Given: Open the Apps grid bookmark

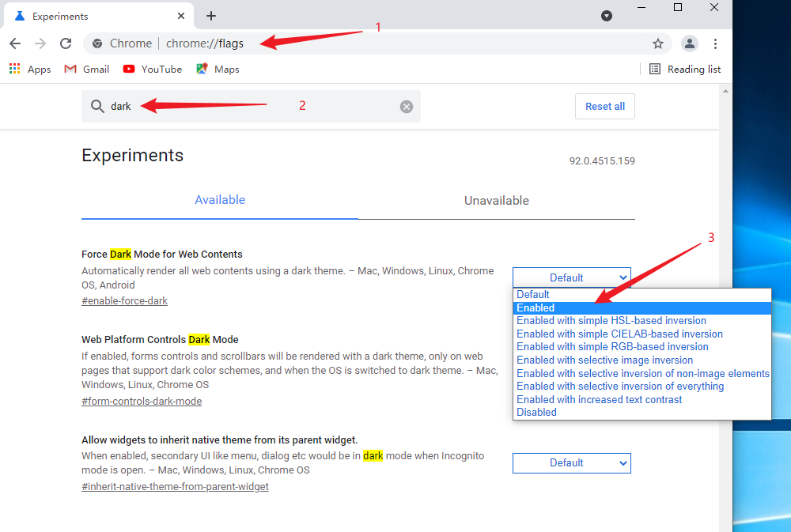Looking at the screenshot, I should (x=30, y=69).
